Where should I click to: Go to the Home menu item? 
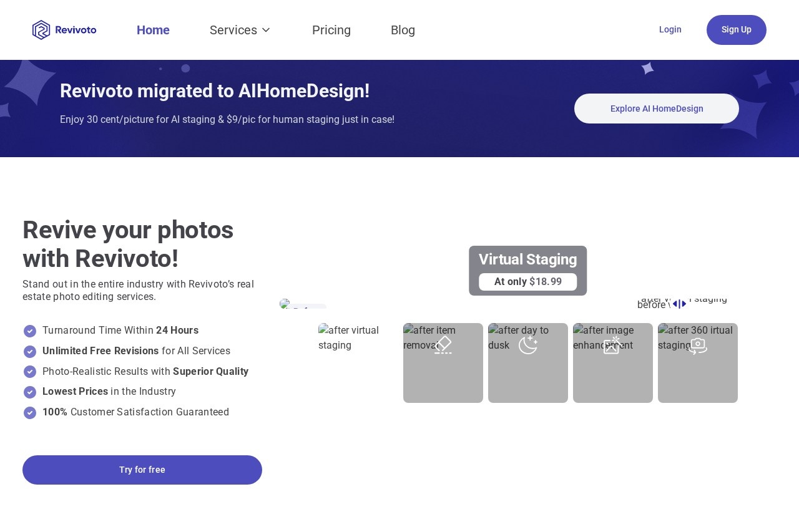click(x=153, y=30)
